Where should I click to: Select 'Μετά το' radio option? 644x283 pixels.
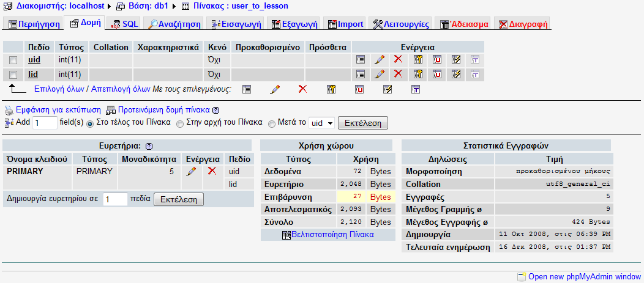click(x=271, y=123)
